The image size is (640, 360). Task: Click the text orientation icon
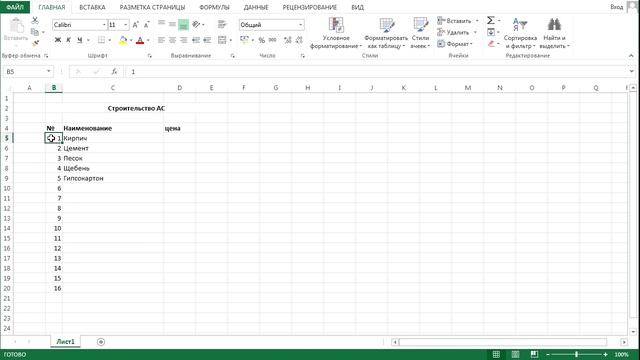196,24
